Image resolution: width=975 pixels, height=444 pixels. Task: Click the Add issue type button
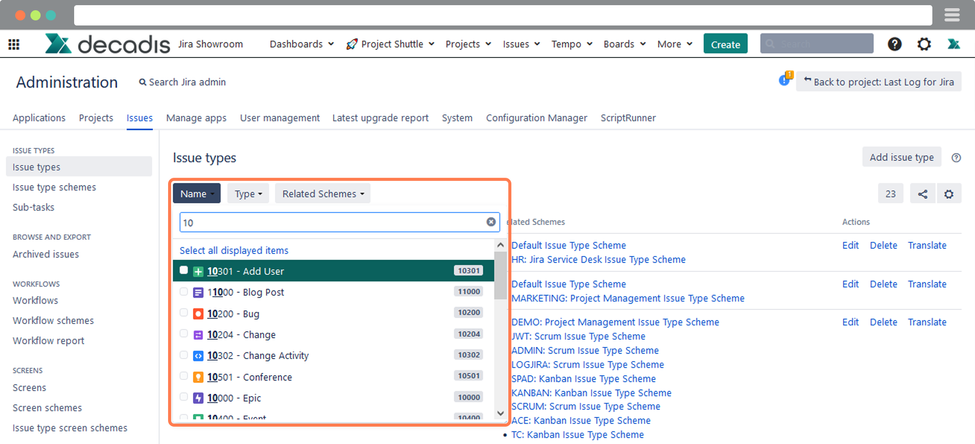[x=901, y=157]
